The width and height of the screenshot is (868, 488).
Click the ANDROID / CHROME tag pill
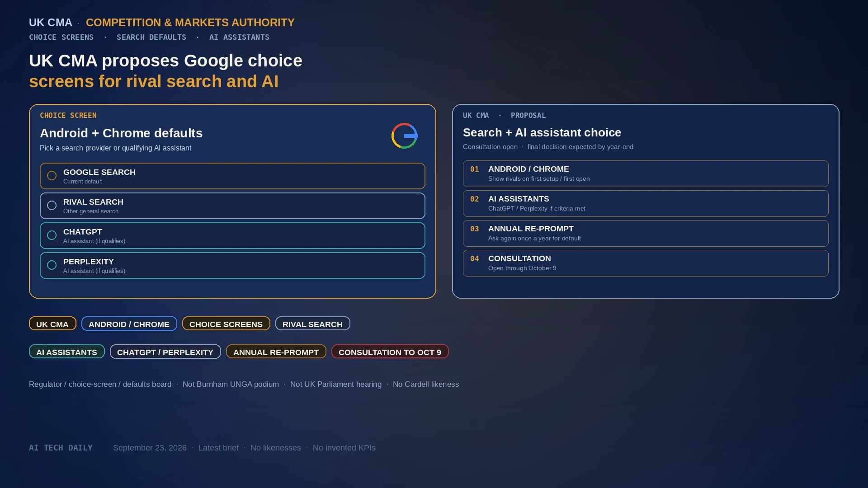[x=129, y=324]
